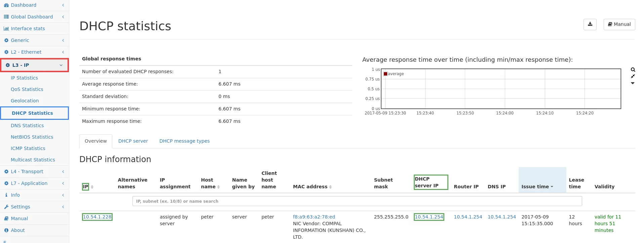Click the shrink arrows icon beside chart

(633, 77)
